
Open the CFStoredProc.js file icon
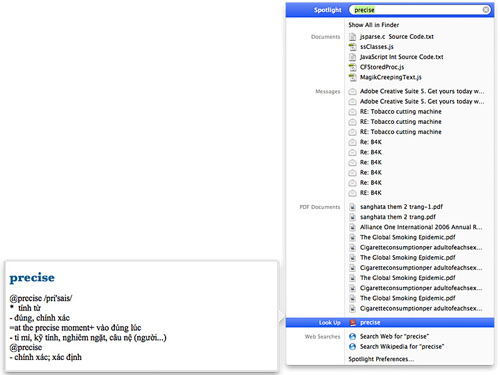click(352, 67)
